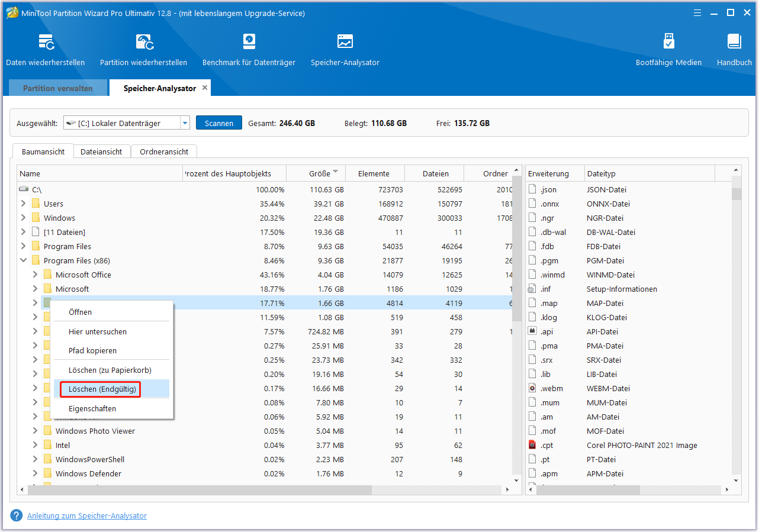Select the Baumansicht tab
The image size is (759, 532).
point(43,151)
